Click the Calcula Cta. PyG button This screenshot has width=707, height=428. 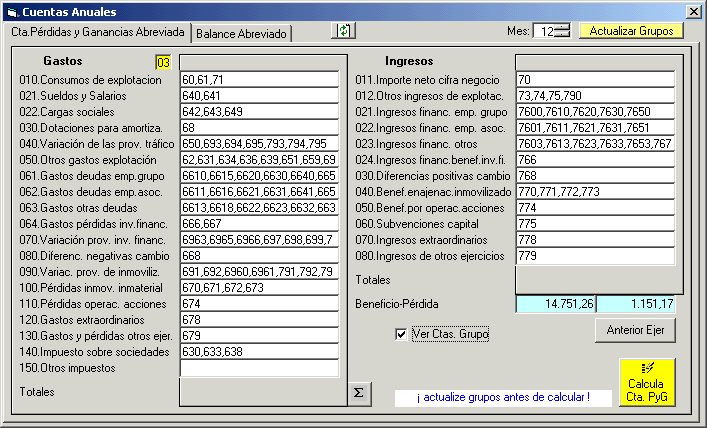[646, 383]
